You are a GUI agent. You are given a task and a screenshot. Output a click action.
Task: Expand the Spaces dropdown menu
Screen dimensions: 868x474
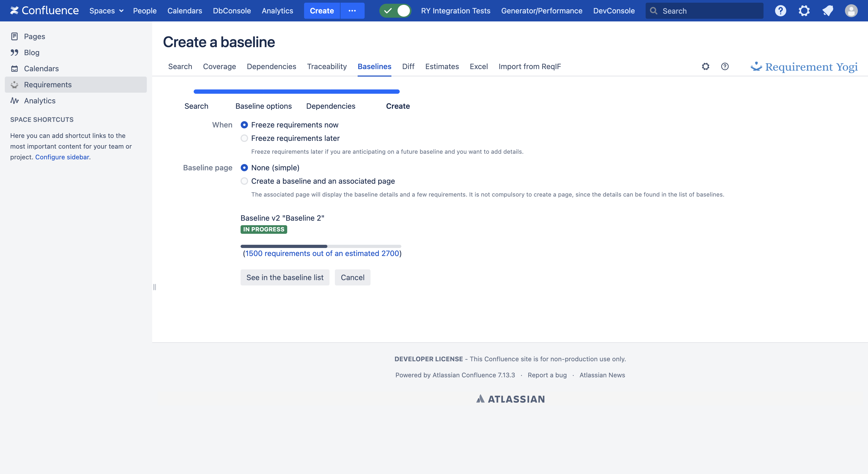point(106,11)
